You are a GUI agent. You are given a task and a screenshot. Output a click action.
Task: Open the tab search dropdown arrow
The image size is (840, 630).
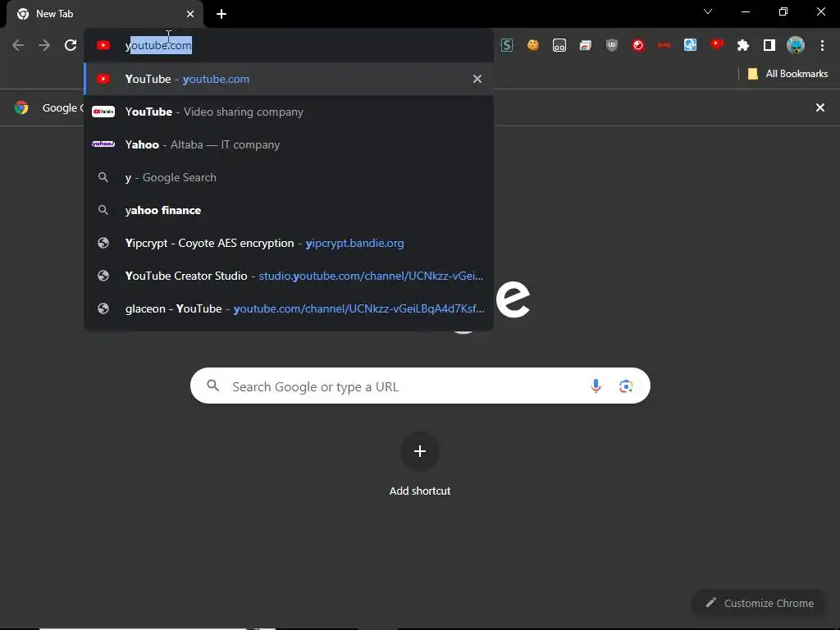click(x=708, y=11)
